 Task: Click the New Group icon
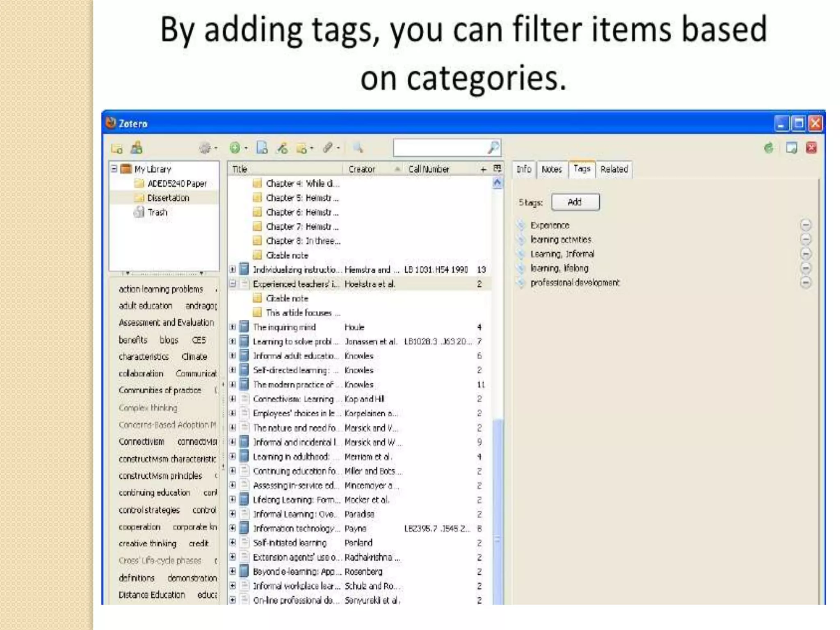[x=136, y=148]
